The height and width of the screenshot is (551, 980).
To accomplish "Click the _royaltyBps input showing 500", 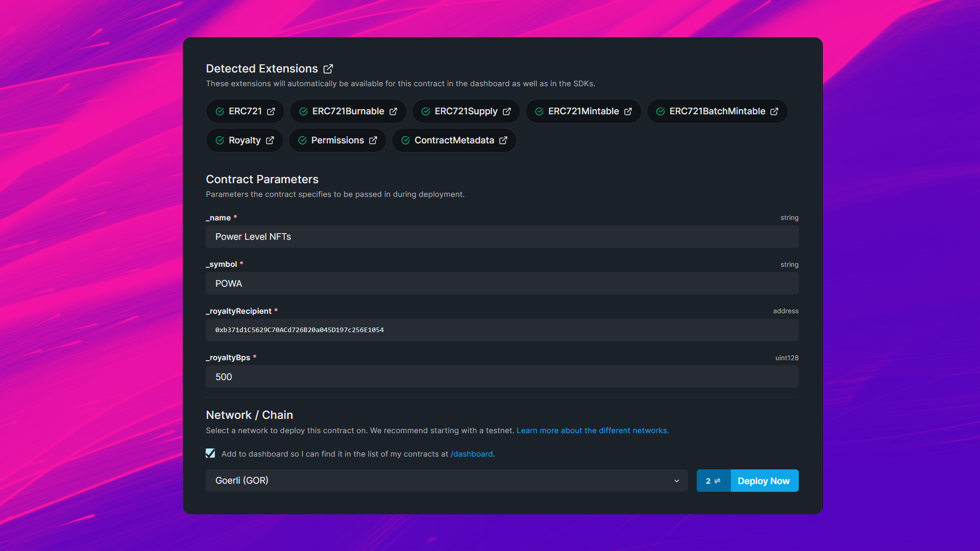I will coord(502,377).
